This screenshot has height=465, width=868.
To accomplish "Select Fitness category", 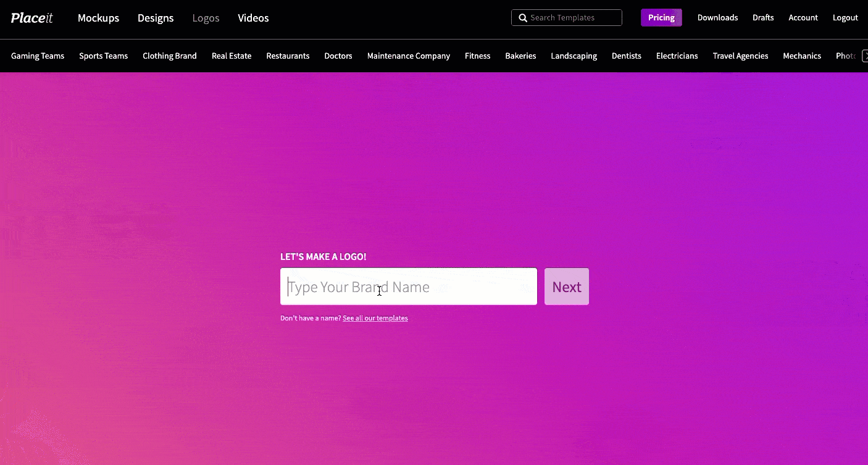I will click(478, 56).
